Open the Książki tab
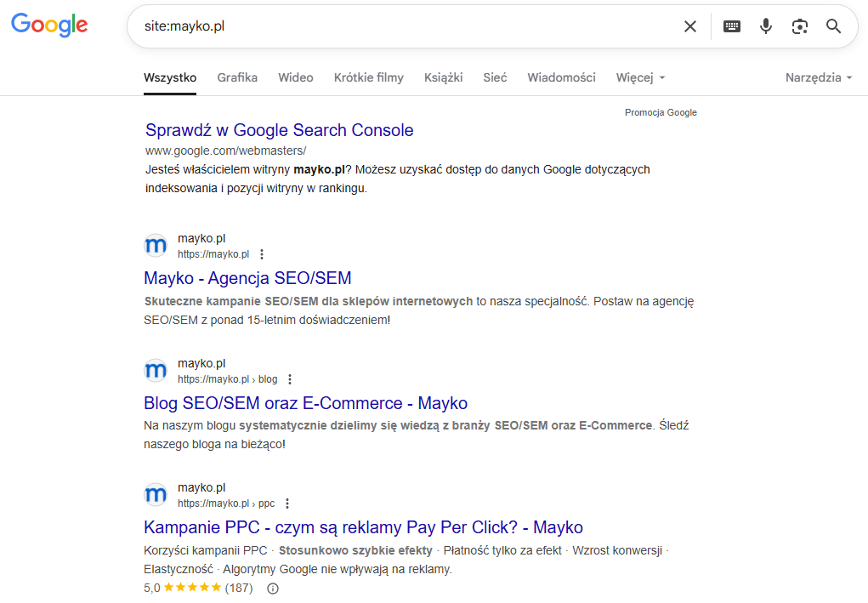868x603 pixels. pyautogui.click(x=444, y=77)
